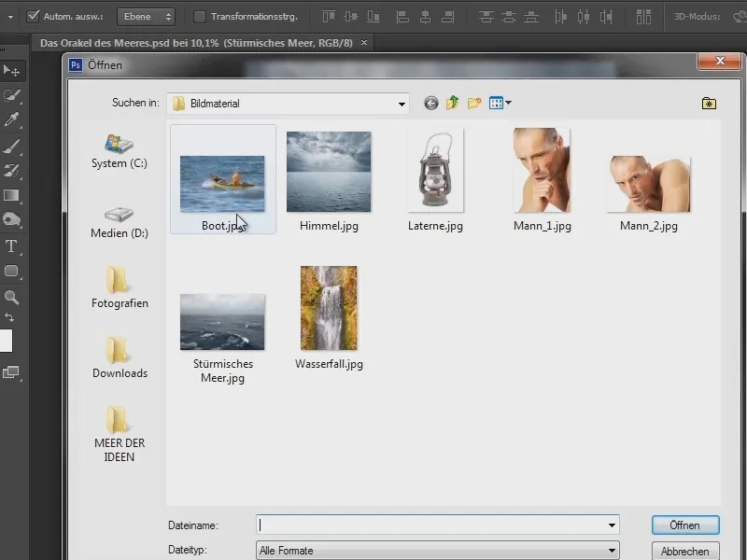Activate the Type tool
The width and height of the screenshot is (747, 560).
click(x=11, y=246)
